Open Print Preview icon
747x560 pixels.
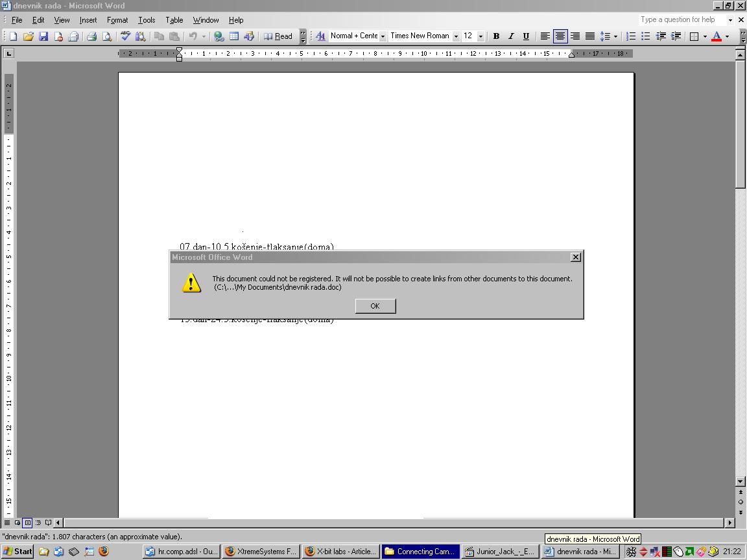click(x=107, y=36)
